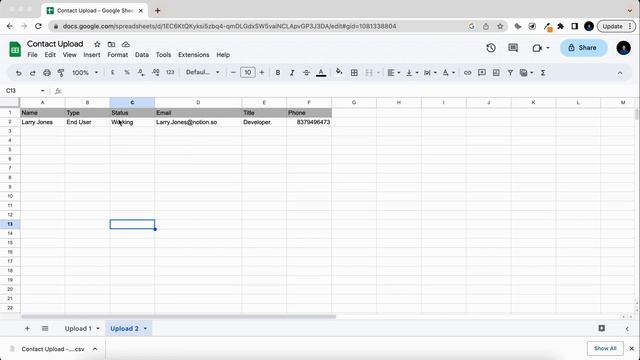This screenshot has width=640, height=360.
Task: Open comment history icon
Action: point(513,48)
